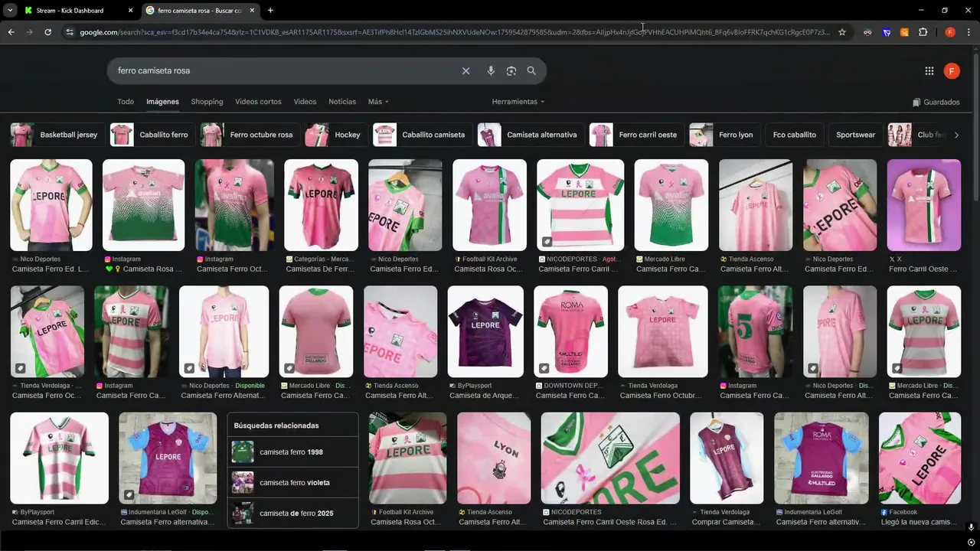Select the Fco caballito chip
This screenshot has height=551, width=980.
coord(794,135)
